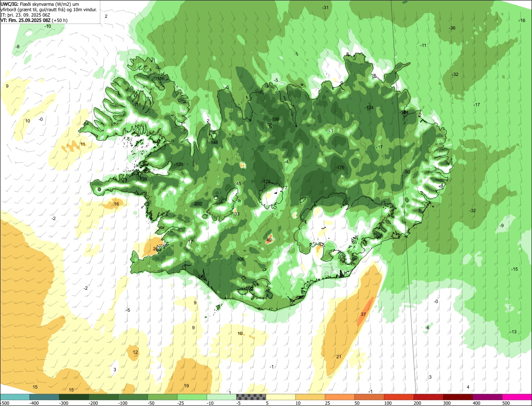The width and height of the screenshot is (532, 406).
Task: Select the 200 to 300 red legend swatch
Action: (428, 397)
